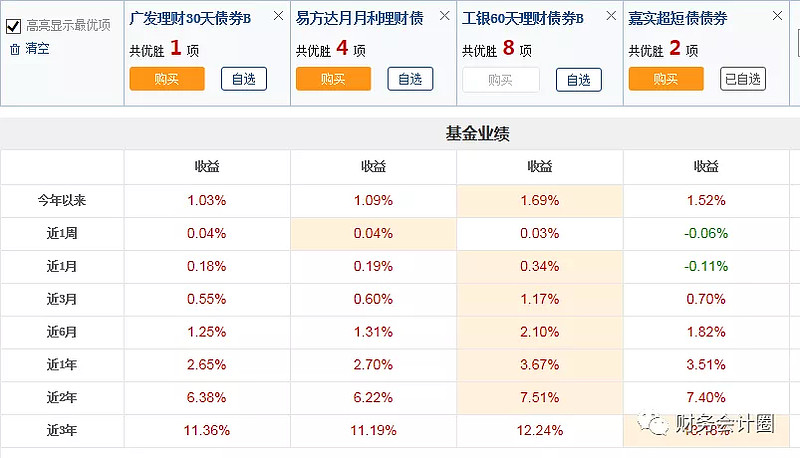
Task: Add 广发理财30天债券B to 自选
Action: (244, 79)
